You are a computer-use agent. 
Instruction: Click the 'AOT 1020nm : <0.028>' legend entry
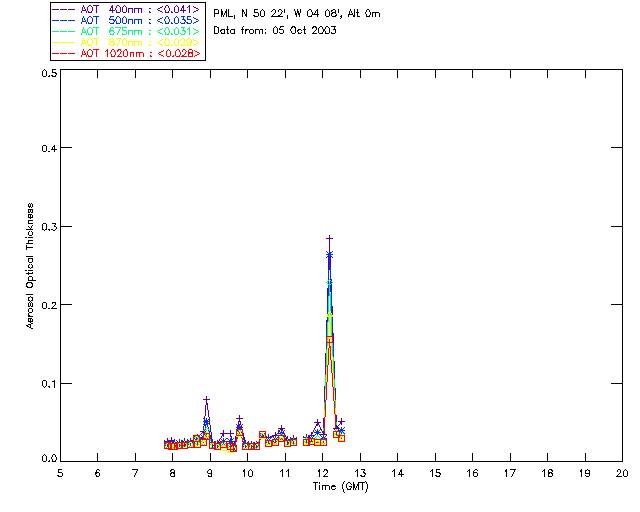126,53
